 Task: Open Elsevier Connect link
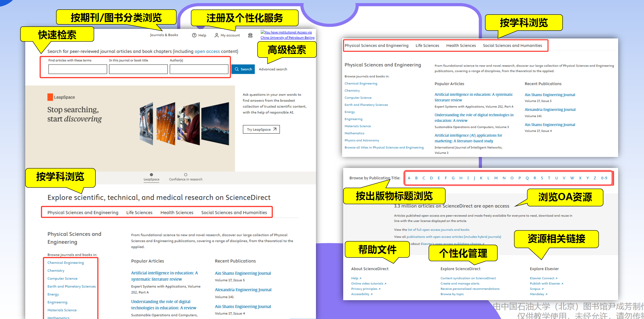click(543, 278)
